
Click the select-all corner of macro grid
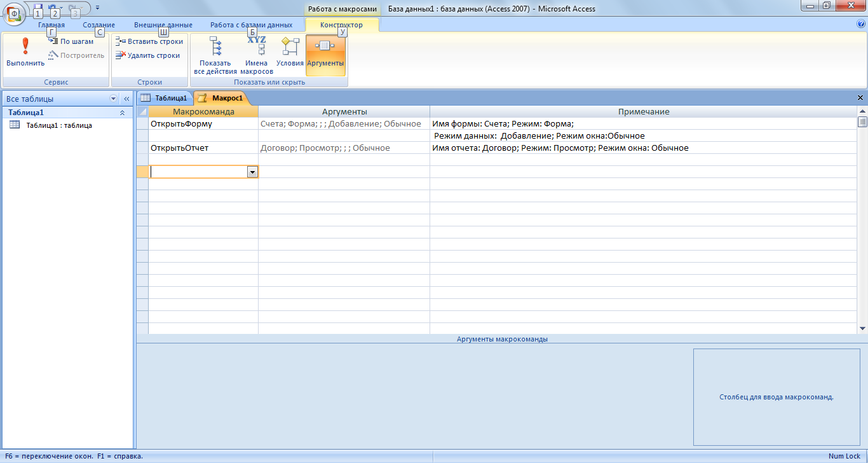[x=142, y=111]
